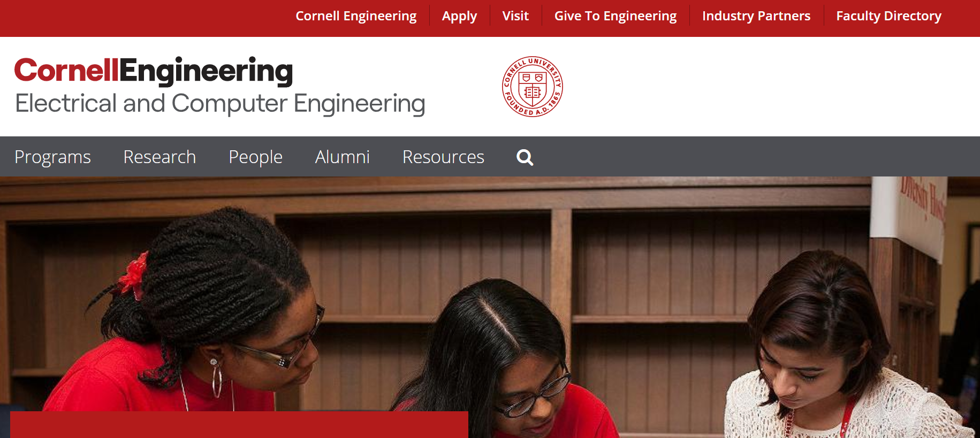980x438 pixels.
Task: Click the red caption box over the photo
Action: point(239,425)
